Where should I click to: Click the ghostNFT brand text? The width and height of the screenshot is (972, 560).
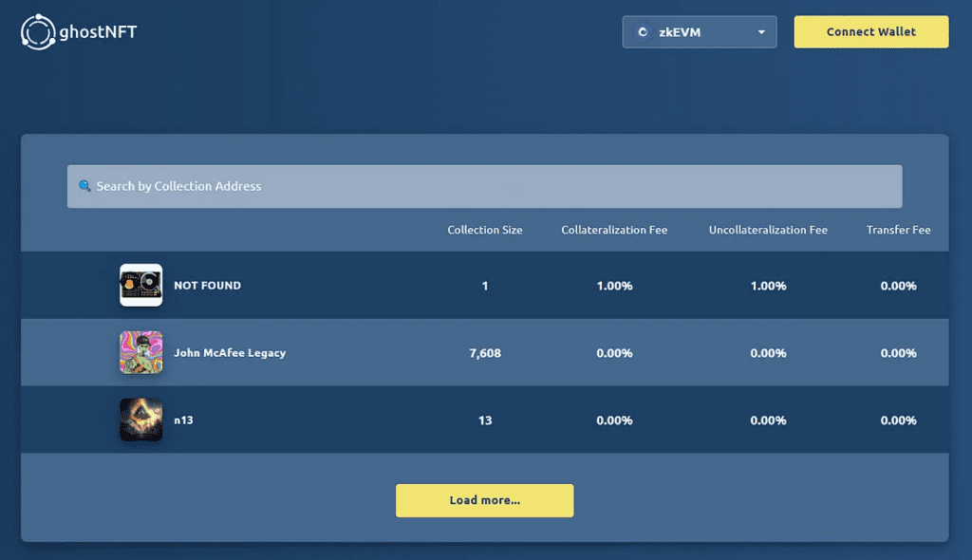101,32
